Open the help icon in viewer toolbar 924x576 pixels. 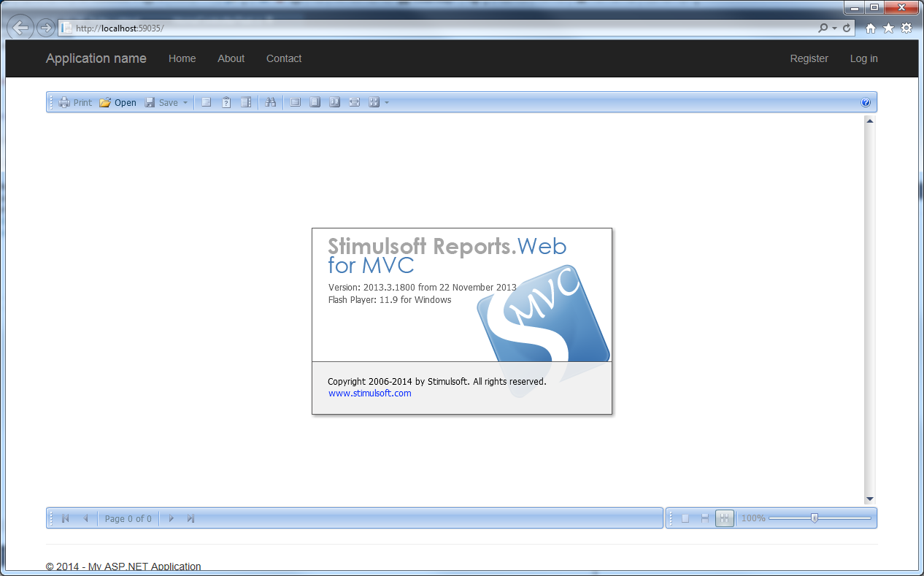tap(866, 102)
